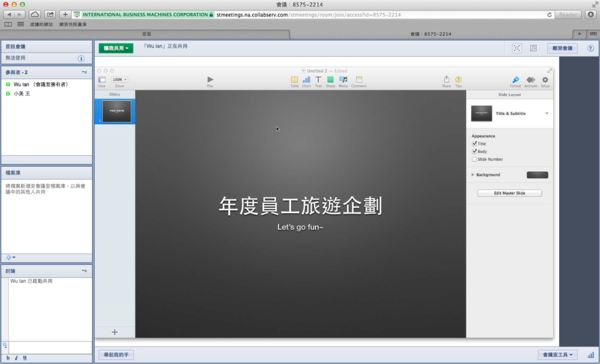Viewport: 600px width, 364px height.
Task: Enable the Slide Number checkbox
Action: click(x=474, y=159)
